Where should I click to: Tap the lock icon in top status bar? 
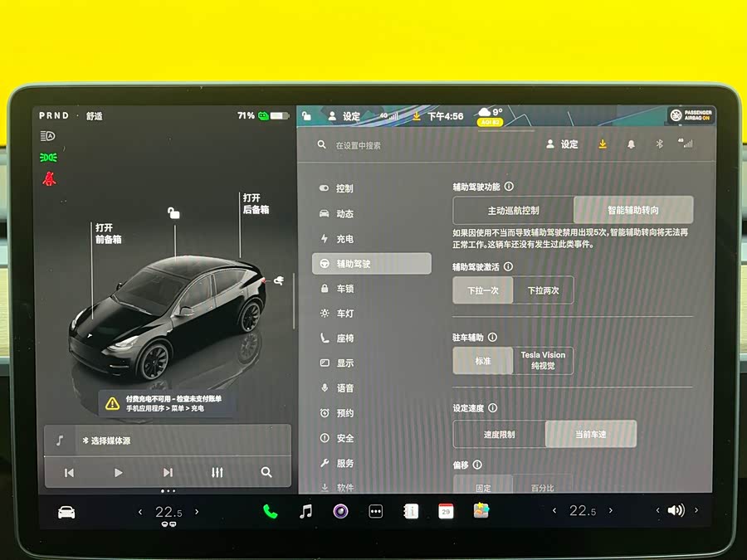coord(307,115)
